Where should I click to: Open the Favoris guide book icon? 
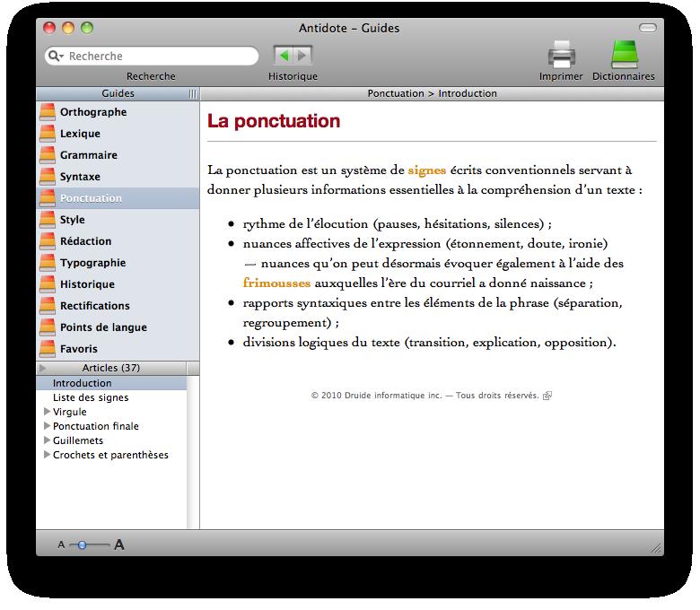(x=48, y=349)
